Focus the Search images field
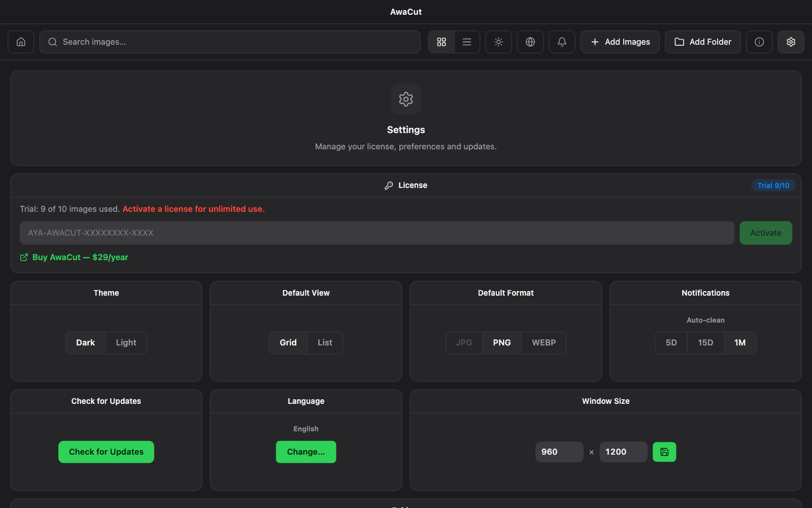The height and width of the screenshot is (508, 812). [230, 42]
